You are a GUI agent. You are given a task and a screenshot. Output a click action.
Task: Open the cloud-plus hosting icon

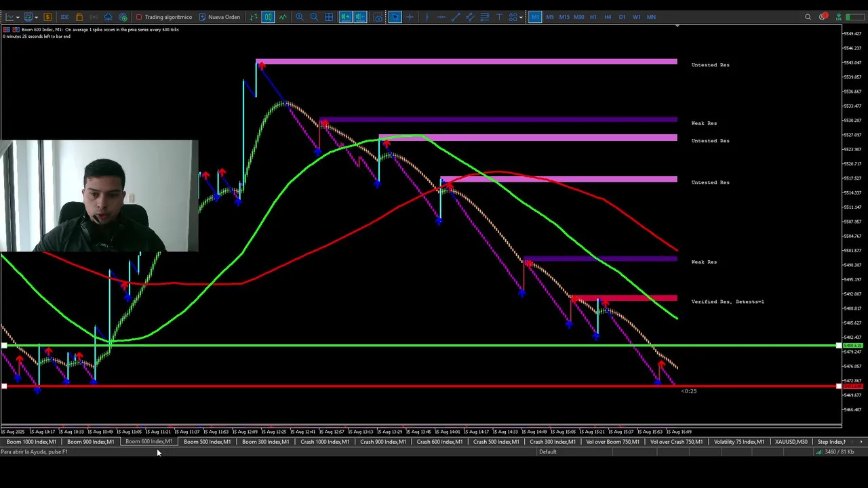pyautogui.click(x=123, y=17)
